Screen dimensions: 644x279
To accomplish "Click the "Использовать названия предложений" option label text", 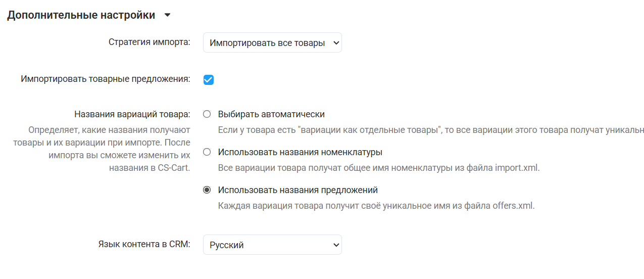I will click(298, 190).
